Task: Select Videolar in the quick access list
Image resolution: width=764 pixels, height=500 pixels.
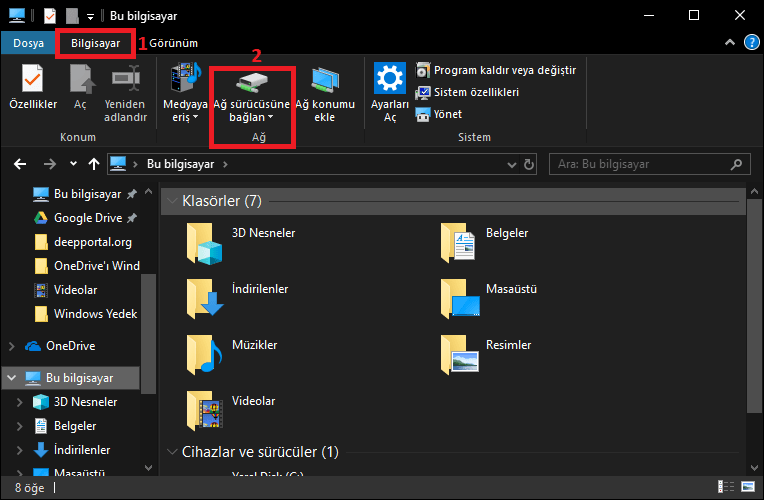Action: click(66, 290)
